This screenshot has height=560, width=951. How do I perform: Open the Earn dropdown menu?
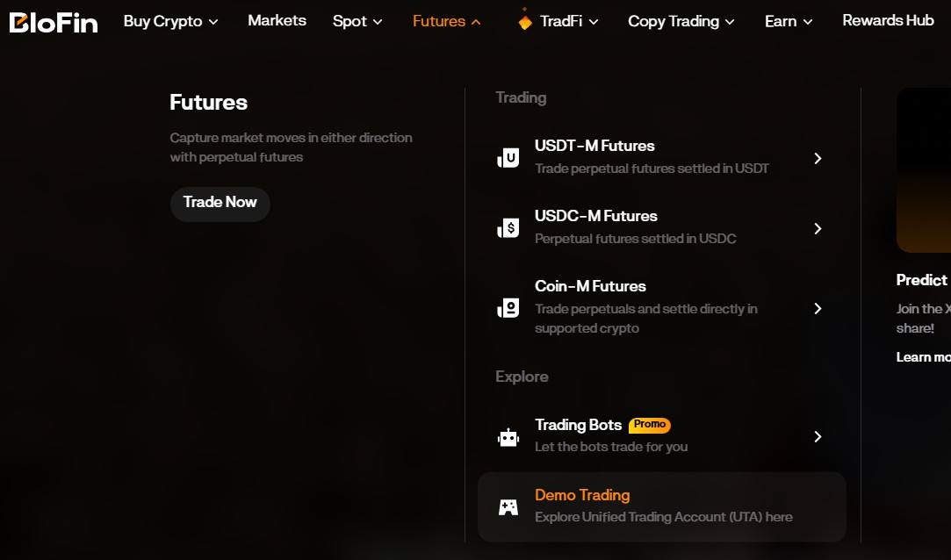pyautogui.click(x=789, y=21)
